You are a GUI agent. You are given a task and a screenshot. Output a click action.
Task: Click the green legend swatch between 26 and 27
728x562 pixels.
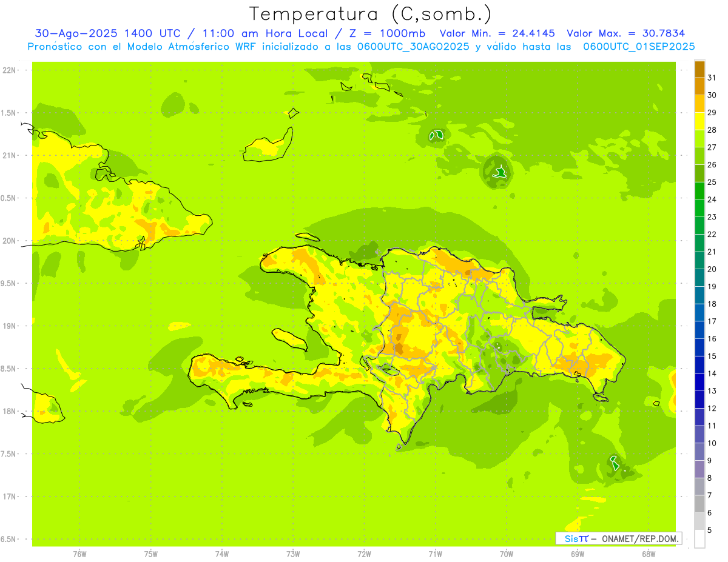[699, 156]
